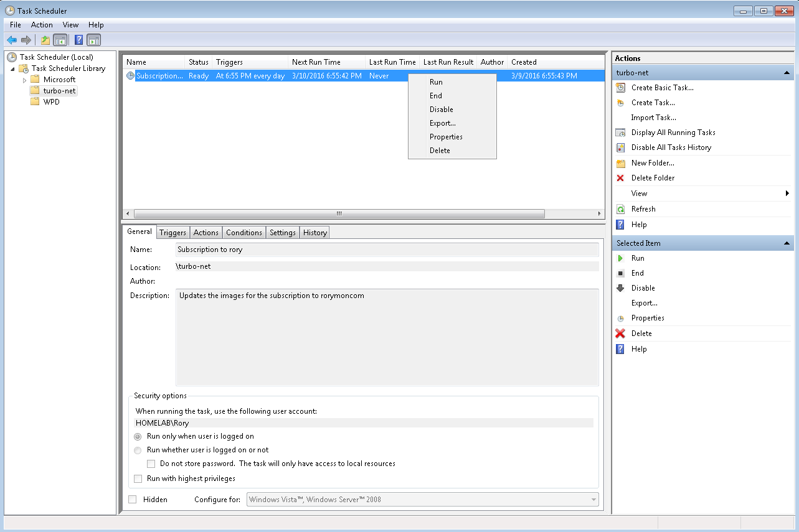Select the turbo-net folder in the tree
The width and height of the screenshot is (799, 532).
(59, 90)
